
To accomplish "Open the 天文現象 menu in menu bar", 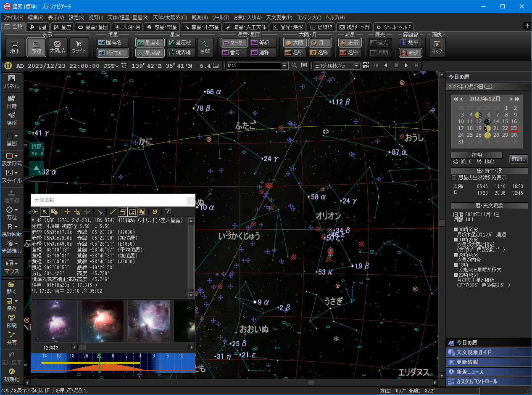I will [x=279, y=18].
